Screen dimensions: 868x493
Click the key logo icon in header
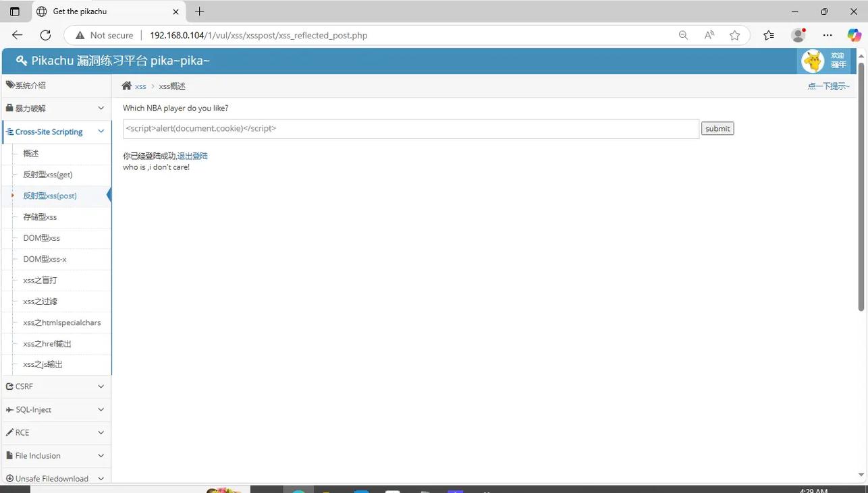coord(22,61)
